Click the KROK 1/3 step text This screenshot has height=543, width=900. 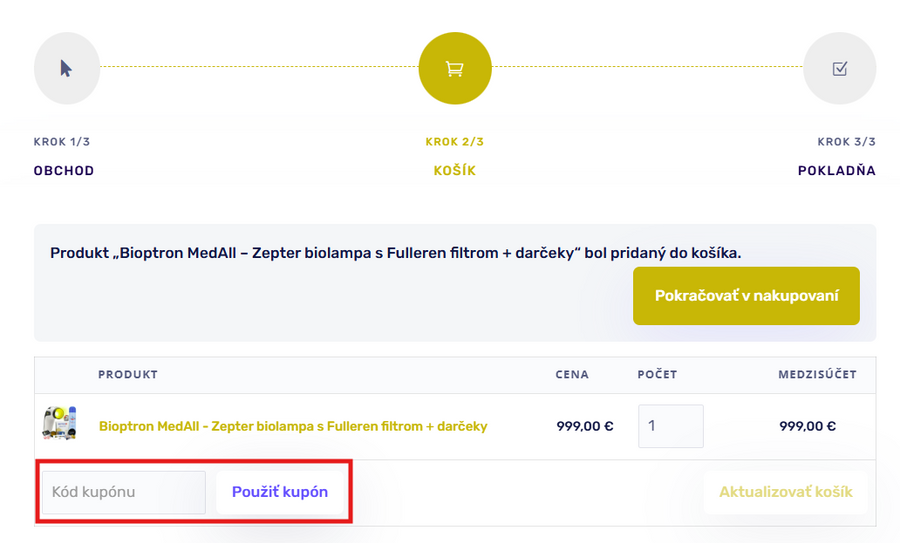coord(62,142)
